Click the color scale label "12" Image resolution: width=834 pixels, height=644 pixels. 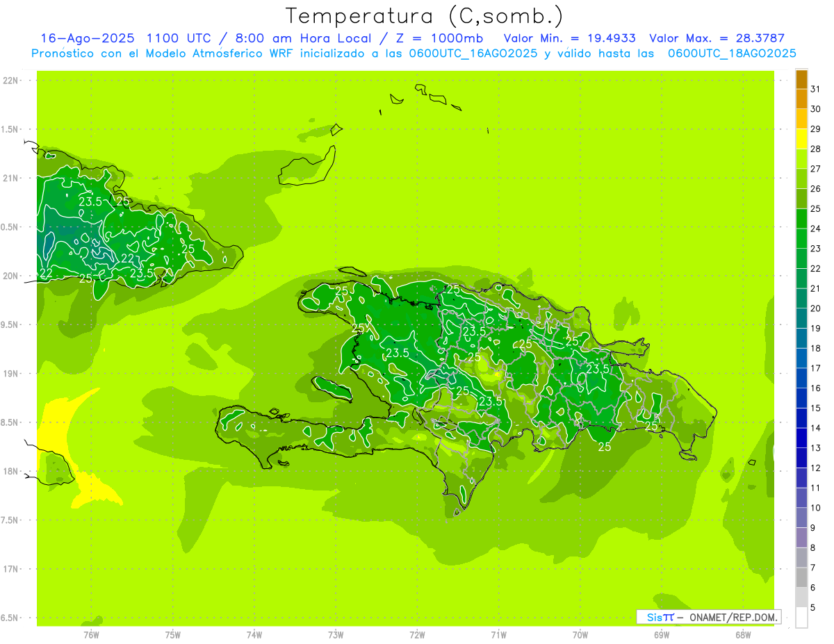[x=816, y=468]
